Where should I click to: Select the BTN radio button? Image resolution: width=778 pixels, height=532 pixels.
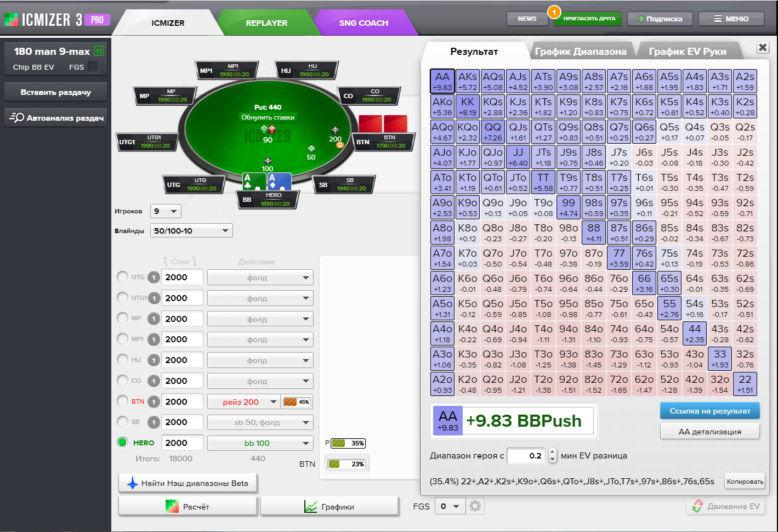click(123, 401)
